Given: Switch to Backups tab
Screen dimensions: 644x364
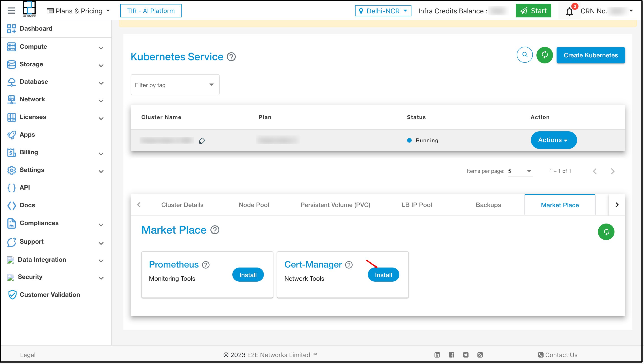Looking at the screenshot, I should (488, 205).
